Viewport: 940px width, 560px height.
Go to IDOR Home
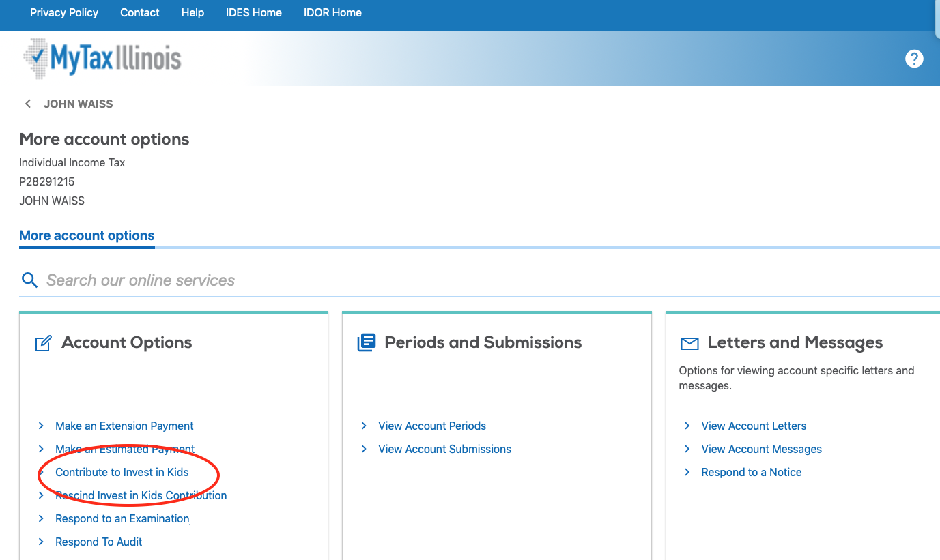click(332, 12)
